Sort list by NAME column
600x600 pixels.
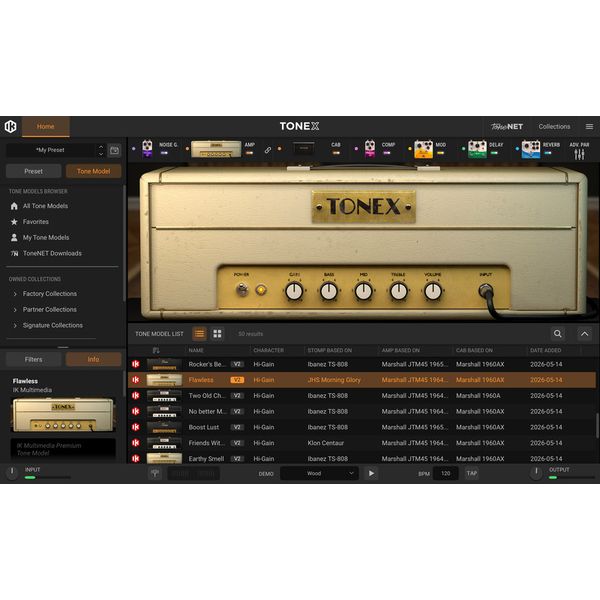tap(196, 350)
